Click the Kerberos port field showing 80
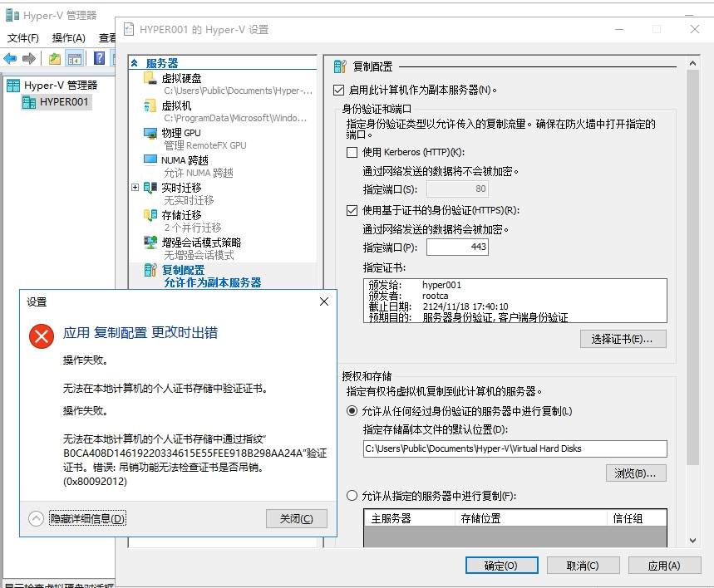This screenshot has width=714, height=588. pos(457,189)
